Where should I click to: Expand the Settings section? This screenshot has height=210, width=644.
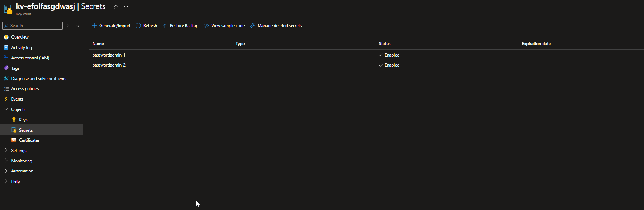click(x=6, y=151)
